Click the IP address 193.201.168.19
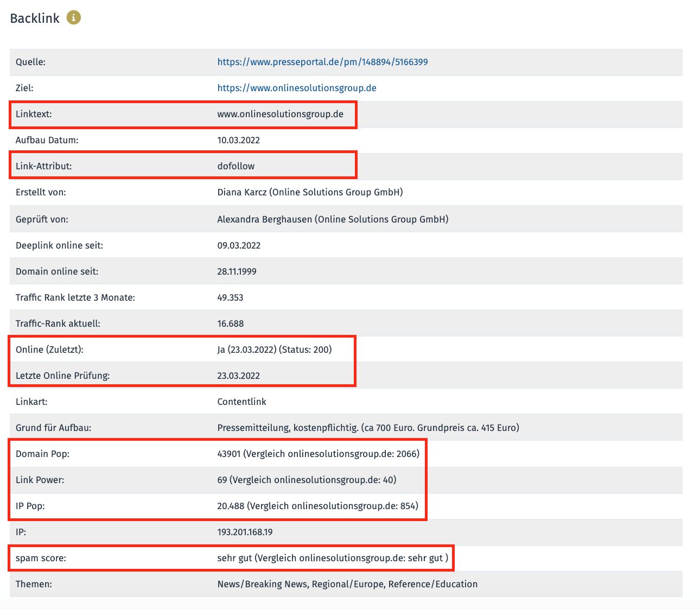This screenshot has height=609, width=700. [x=245, y=532]
